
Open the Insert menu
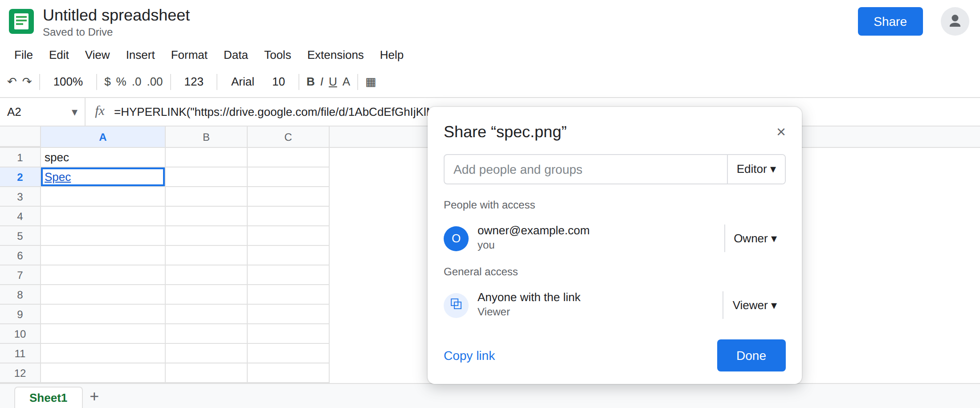[x=140, y=55]
